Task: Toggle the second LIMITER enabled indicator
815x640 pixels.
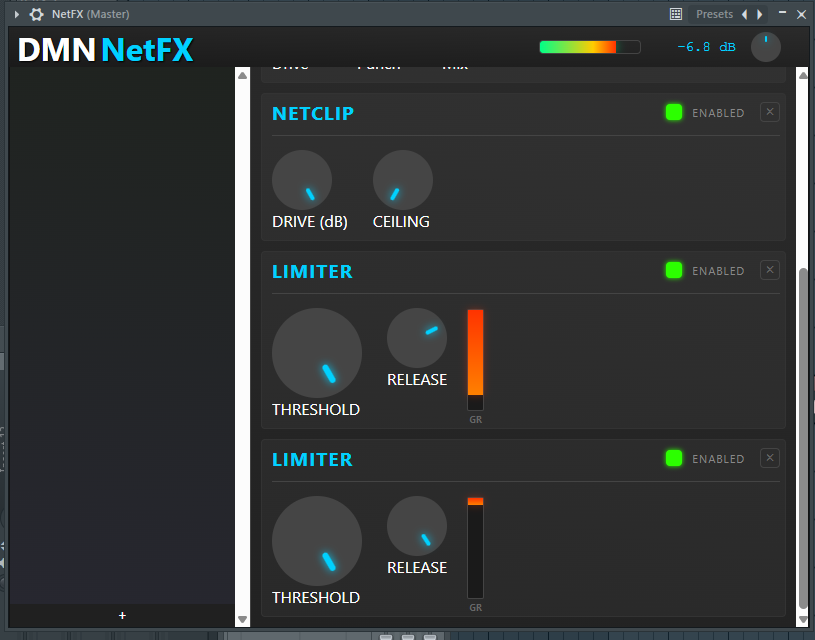Action: click(x=674, y=458)
